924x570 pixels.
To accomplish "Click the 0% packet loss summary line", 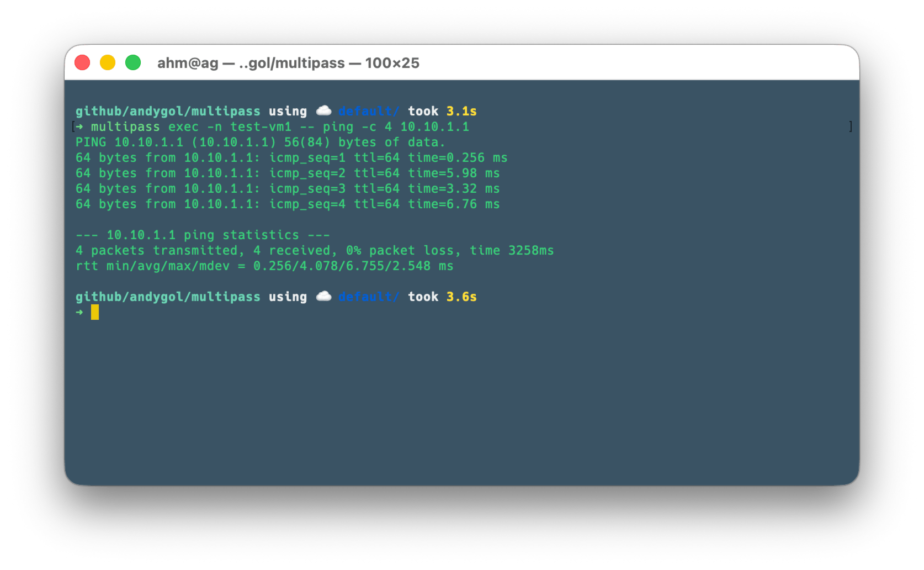I will [315, 250].
